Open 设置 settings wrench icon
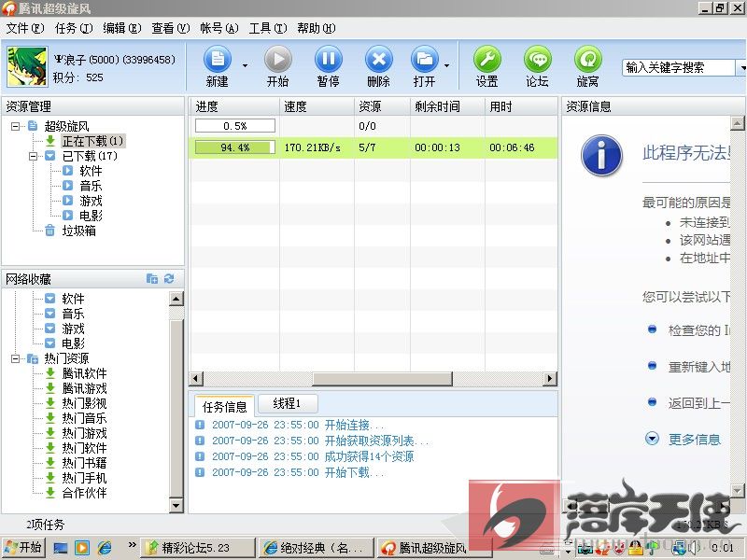747x560 pixels. click(487, 60)
